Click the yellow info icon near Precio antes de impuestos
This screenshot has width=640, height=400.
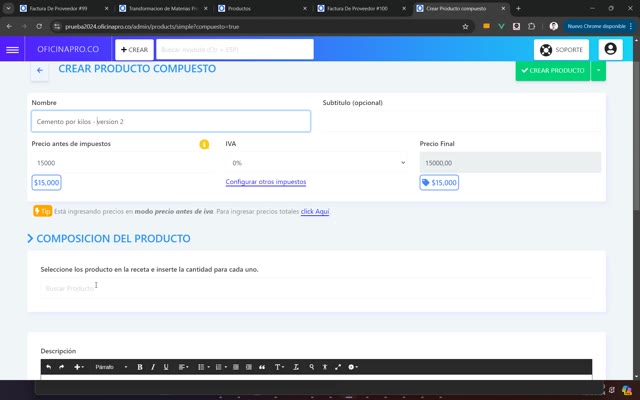pos(204,144)
